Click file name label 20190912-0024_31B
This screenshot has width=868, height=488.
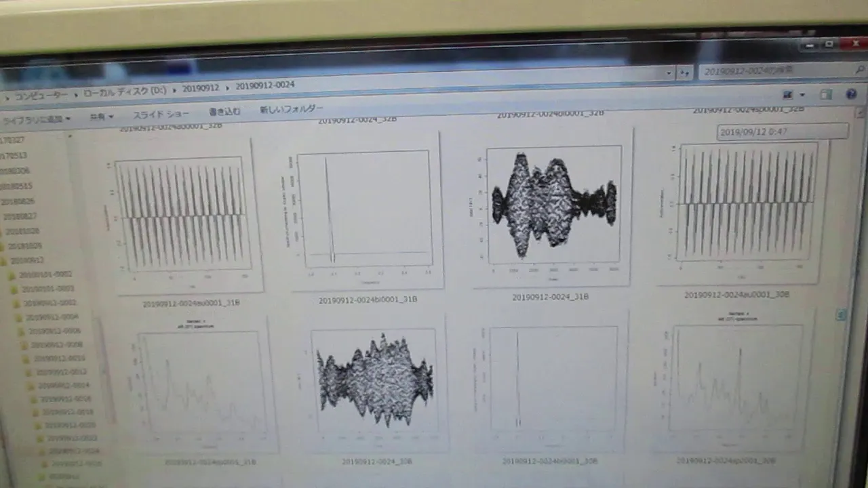(550, 297)
